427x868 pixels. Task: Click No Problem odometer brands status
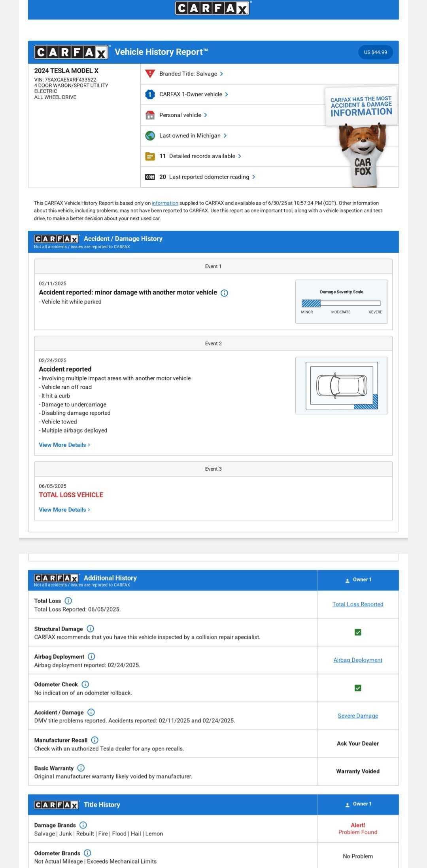coord(358,856)
